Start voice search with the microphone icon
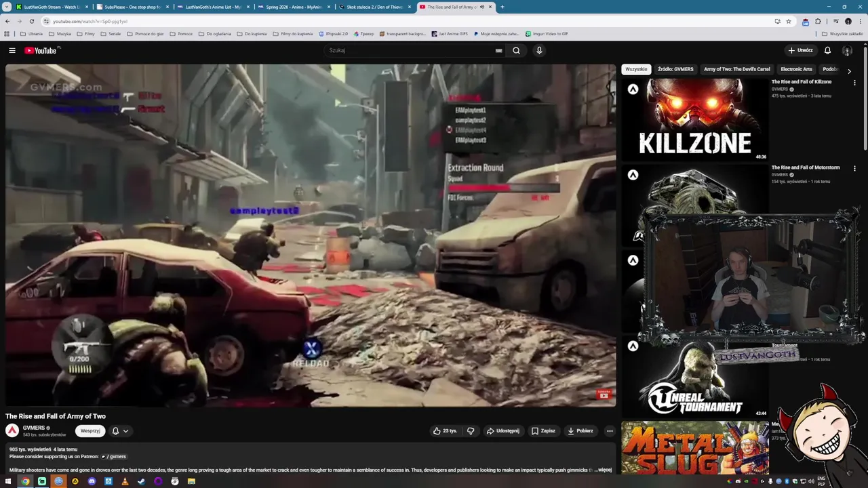 click(x=539, y=50)
